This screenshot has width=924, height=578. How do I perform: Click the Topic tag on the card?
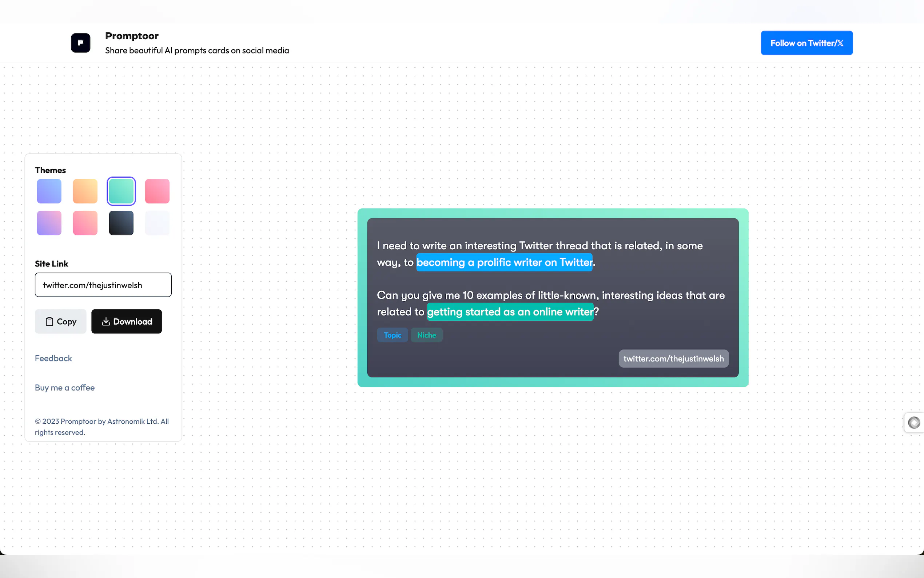click(392, 335)
